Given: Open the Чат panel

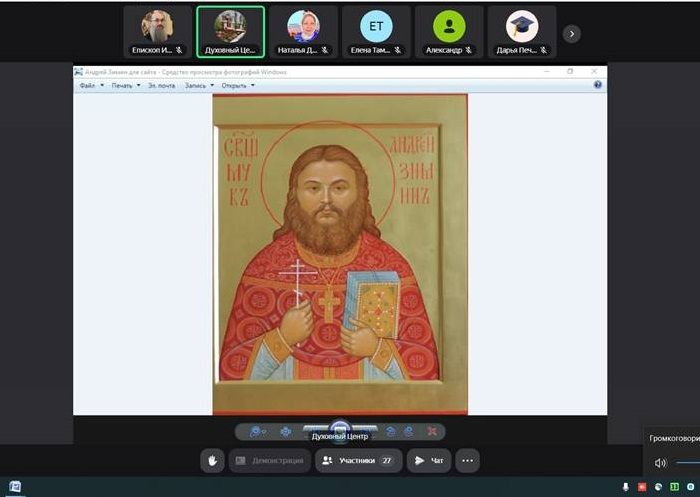Looking at the screenshot, I should pyautogui.click(x=429, y=460).
